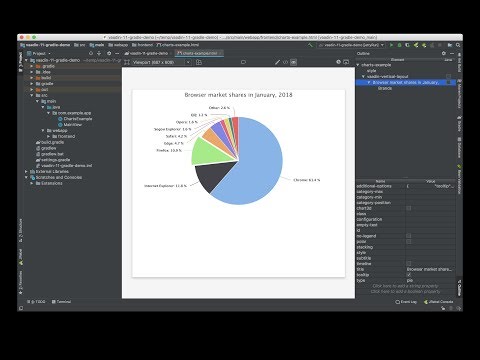This screenshot has height=360, width=480.
Task: Open the run configuration dropdown
Action: pyautogui.click(x=352, y=45)
